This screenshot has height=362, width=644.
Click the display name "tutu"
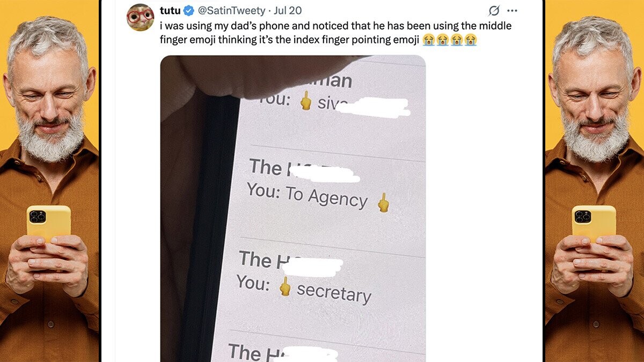point(170,11)
